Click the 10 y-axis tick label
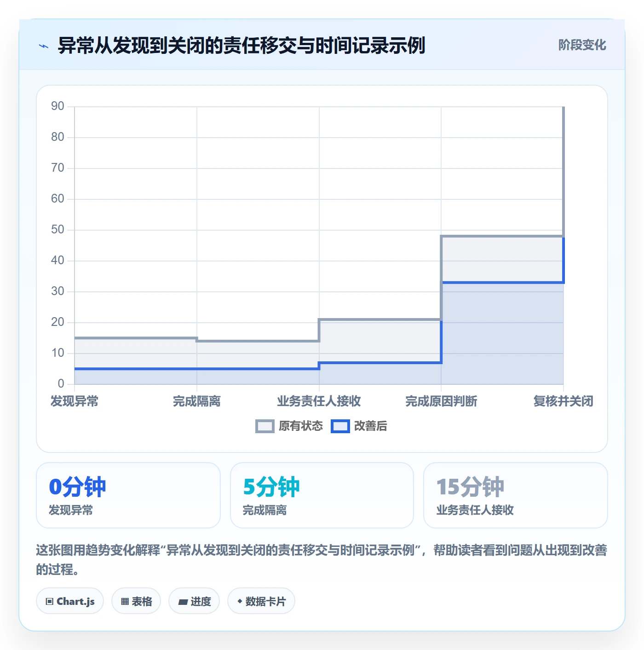This screenshot has width=644, height=650. click(57, 353)
